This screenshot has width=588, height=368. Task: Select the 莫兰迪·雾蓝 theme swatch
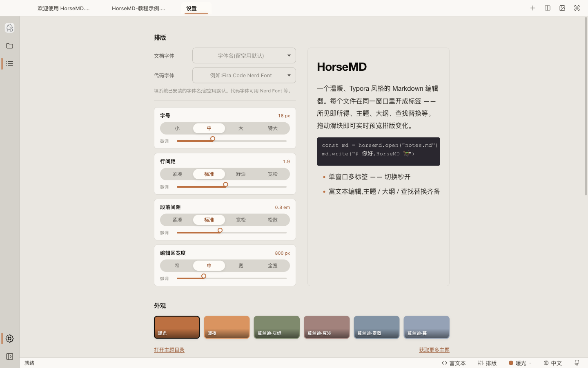coord(376,327)
